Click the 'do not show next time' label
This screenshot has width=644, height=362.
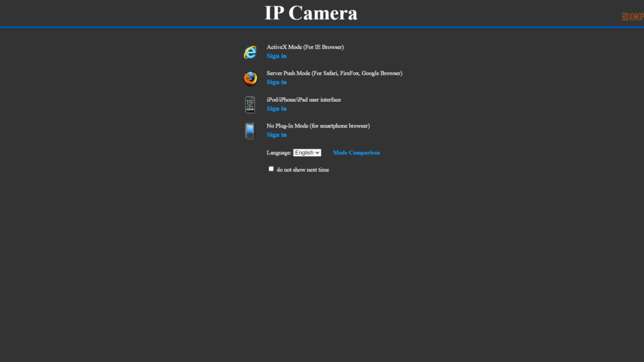point(303,170)
